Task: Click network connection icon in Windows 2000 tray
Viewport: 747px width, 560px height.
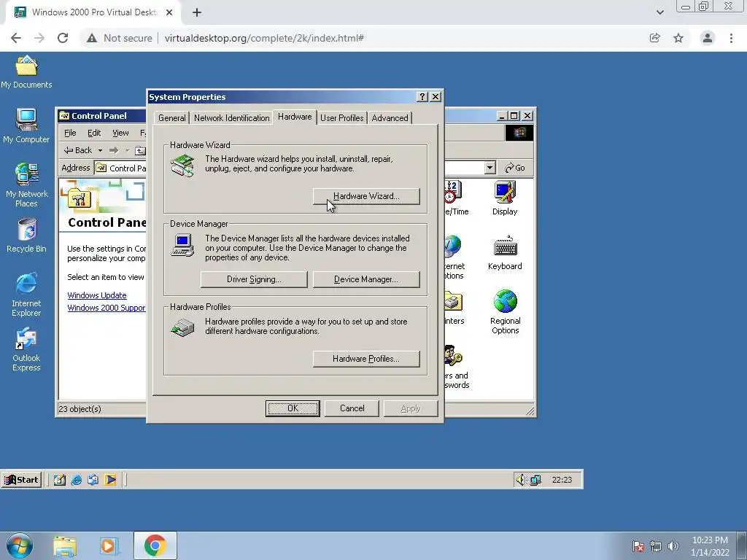Action: point(535,480)
